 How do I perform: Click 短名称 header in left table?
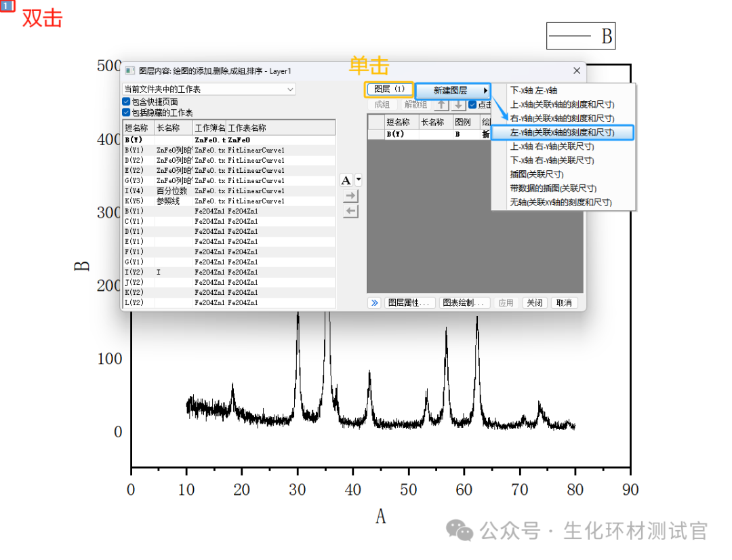pos(139,127)
